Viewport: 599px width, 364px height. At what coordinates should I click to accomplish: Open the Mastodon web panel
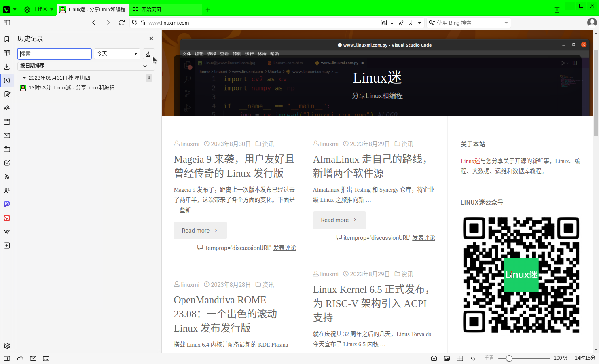click(x=7, y=204)
